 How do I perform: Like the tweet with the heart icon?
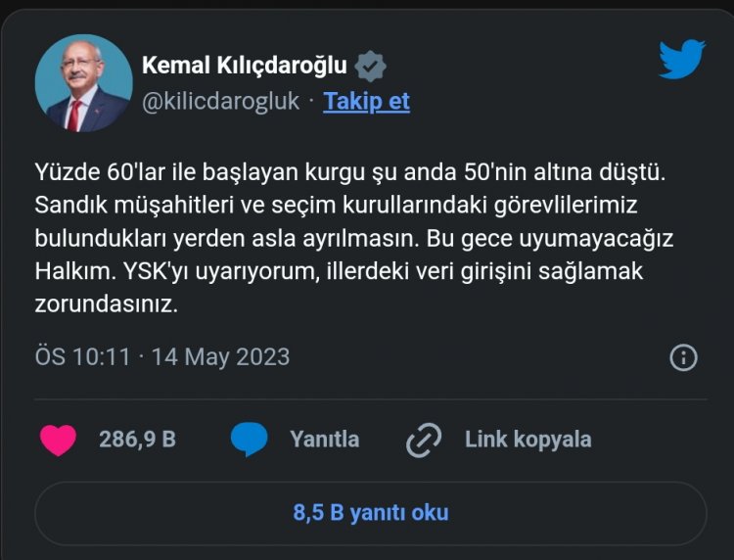(59, 440)
